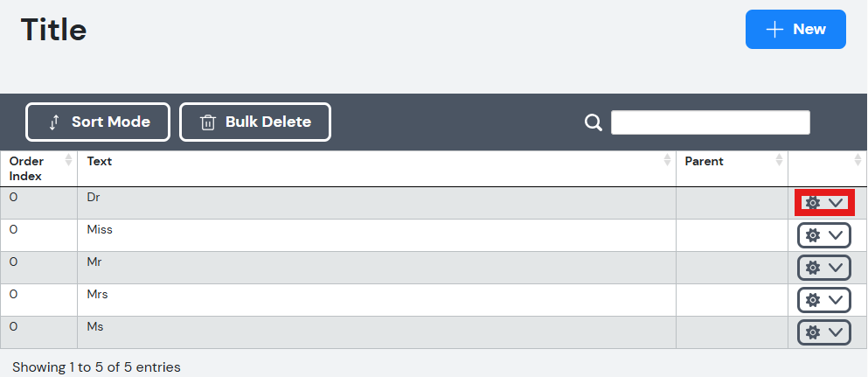Viewport: 868px width, 377px height.
Task: Click the search magnifier icon
Action: coord(593,122)
